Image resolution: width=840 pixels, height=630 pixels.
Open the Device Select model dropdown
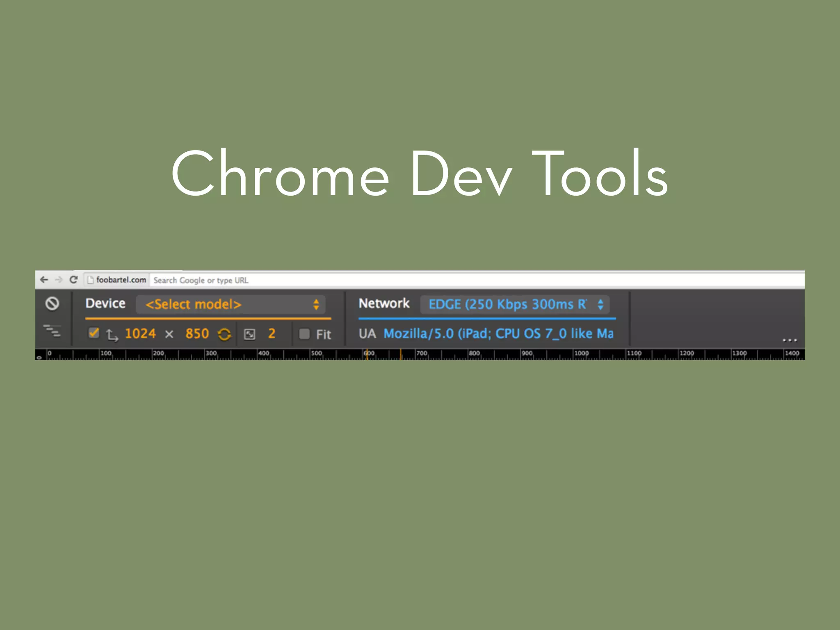pyautogui.click(x=231, y=304)
